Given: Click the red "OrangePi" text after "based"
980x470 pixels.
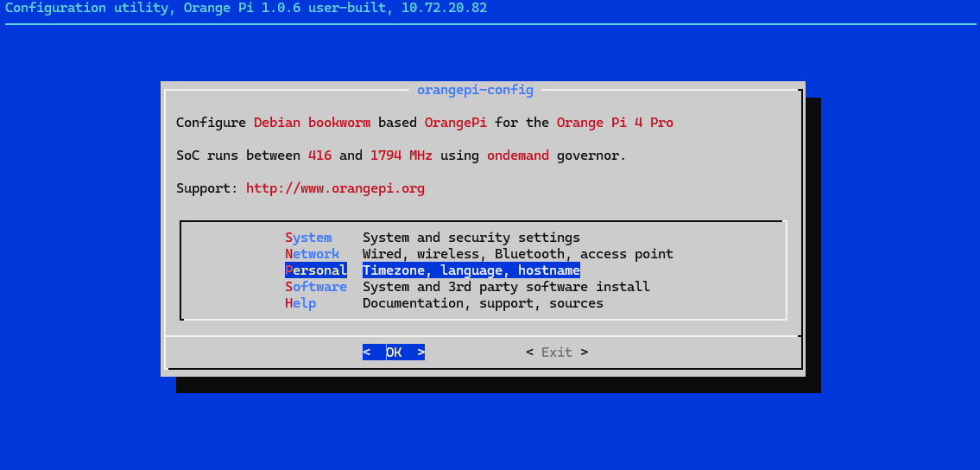Looking at the screenshot, I should pyautogui.click(x=456, y=123).
